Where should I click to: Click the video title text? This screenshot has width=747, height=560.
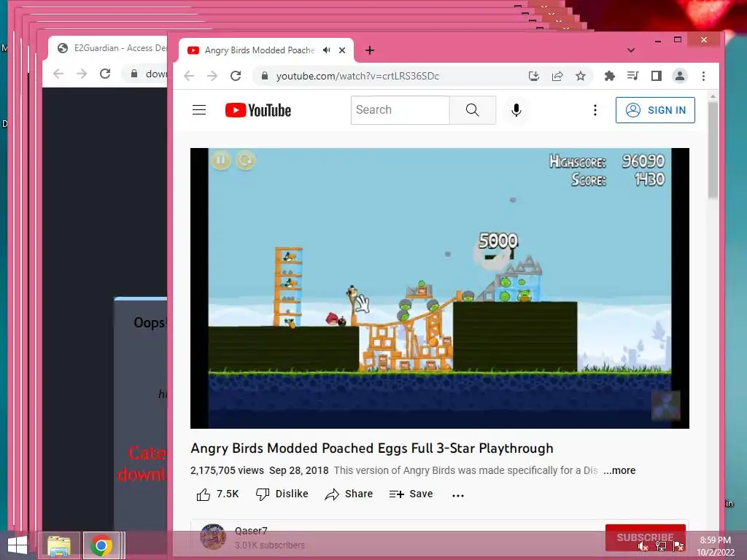[x=371, y=448]
